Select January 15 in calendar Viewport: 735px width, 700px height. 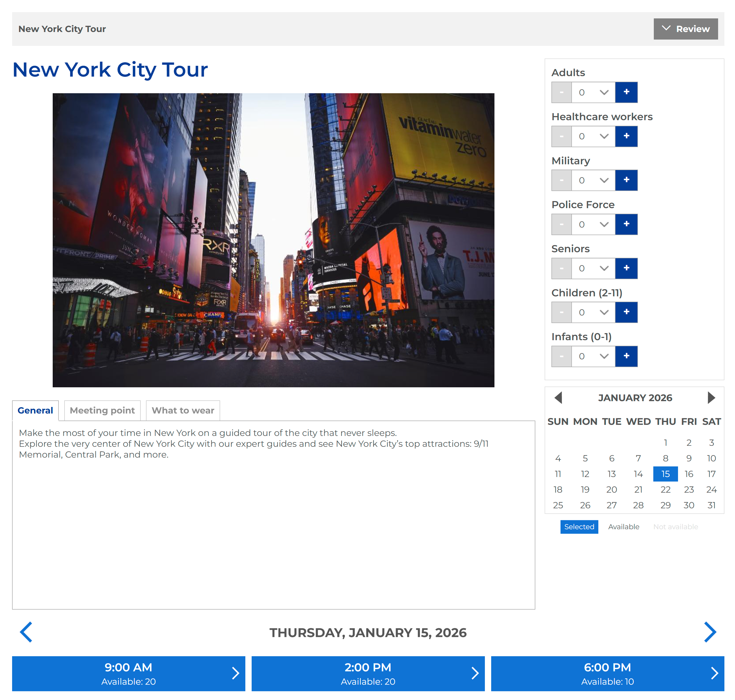tap(665, 474)
